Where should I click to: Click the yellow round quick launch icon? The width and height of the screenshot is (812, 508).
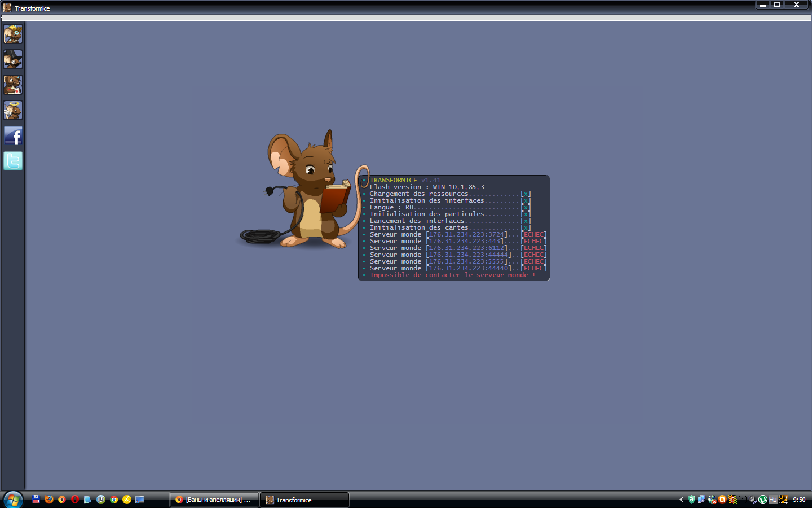click(x=127, y=500)
